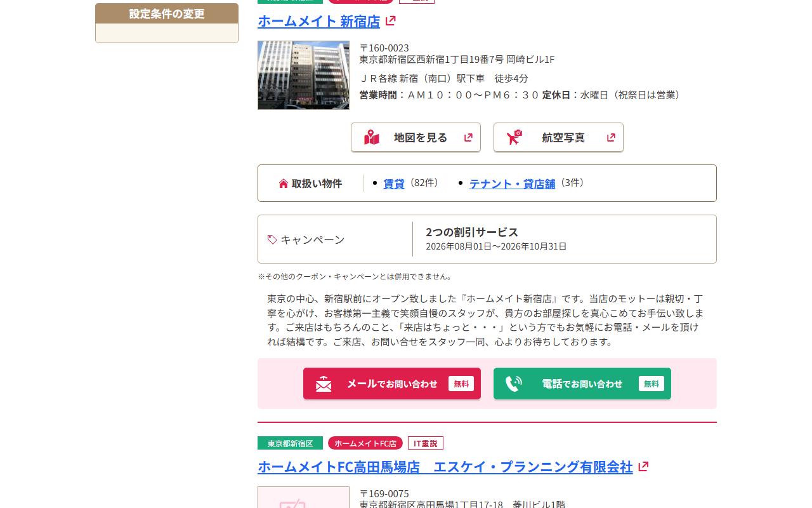Click the envelope icon in mail inquiry button
Viewport: 812px width, 508px height.
click(x=324, y=384)
